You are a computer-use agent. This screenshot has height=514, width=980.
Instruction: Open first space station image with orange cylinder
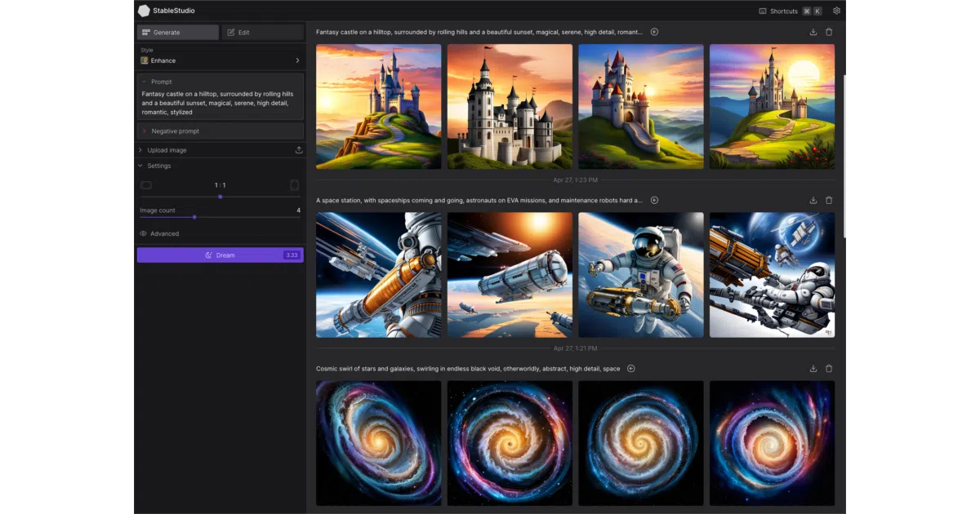[x=379, y=275]
